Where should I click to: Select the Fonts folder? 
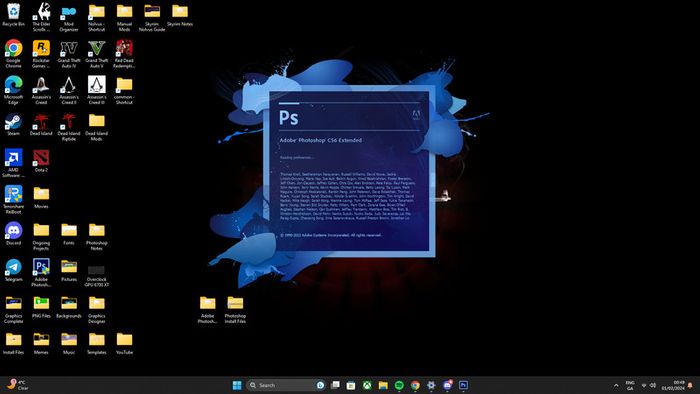(69, 234)
